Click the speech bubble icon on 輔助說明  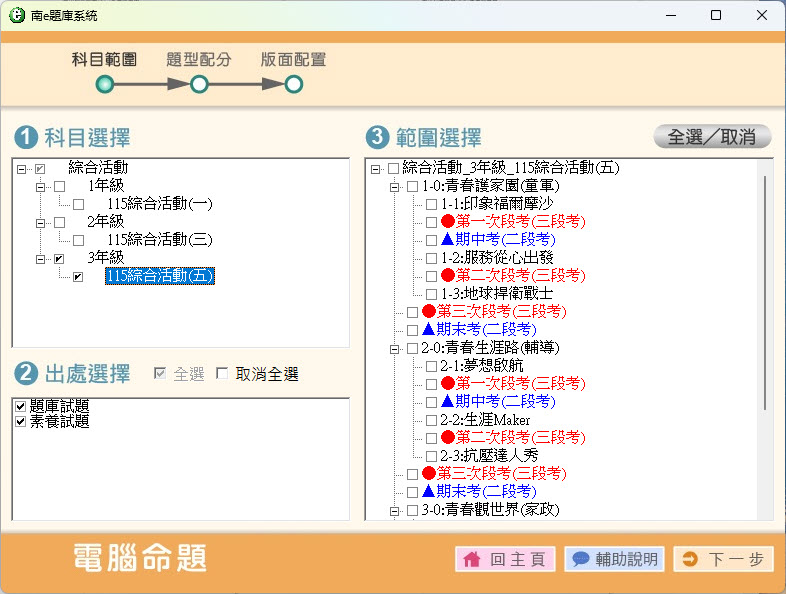[580, 559]
